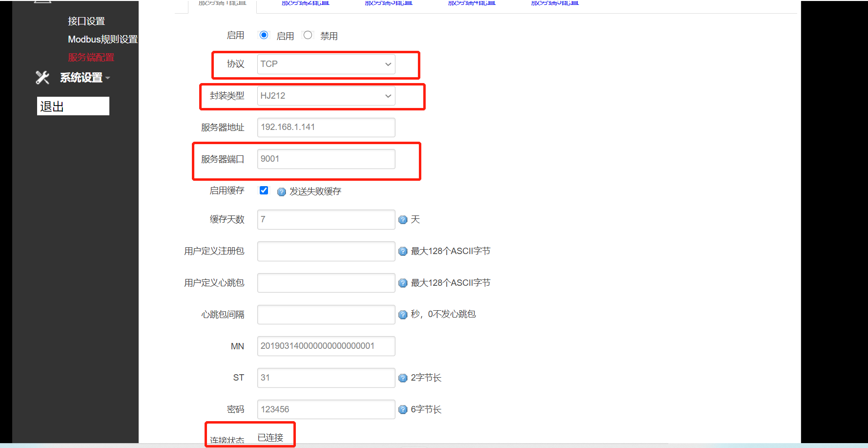Click the help icon beside ST field
Image resolution: width=868 pixels, height=448 pixels.
point(402,378)
